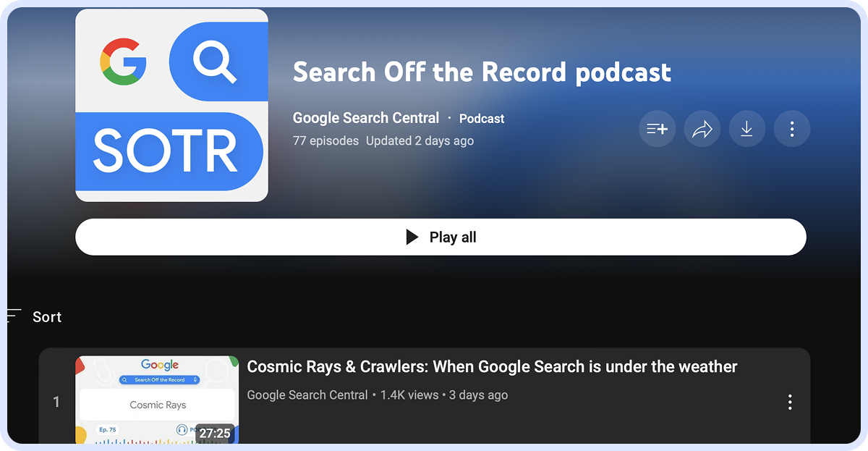Open Google Search Central channel from the header
The image size is (868, 451).
(x=365, y=118)
